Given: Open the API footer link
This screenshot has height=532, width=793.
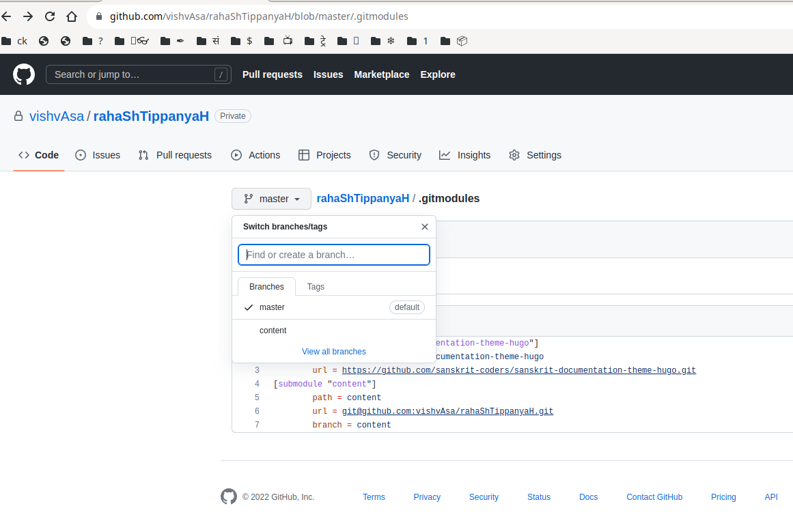Looking at the screenshot, I should click(x=770, y=497).
